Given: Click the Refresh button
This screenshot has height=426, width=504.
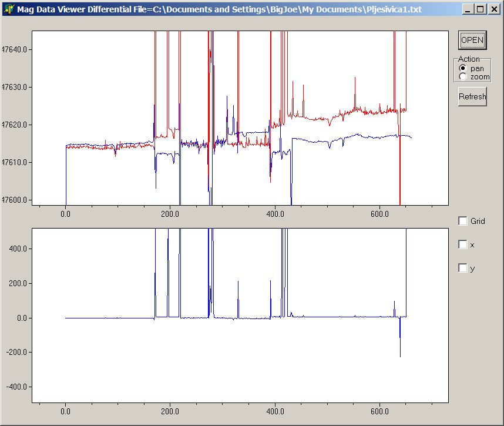Looking at the screenshot, I should click(472, 96).
